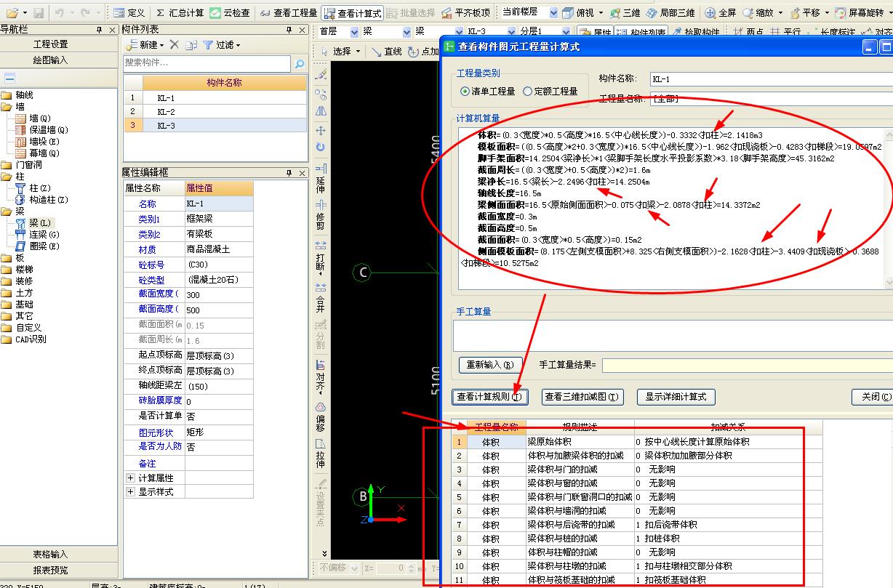Viewport: 893px width, 588px height.
Task: Collapse navigation tree with minus icon
Action: tap(10, 78)
